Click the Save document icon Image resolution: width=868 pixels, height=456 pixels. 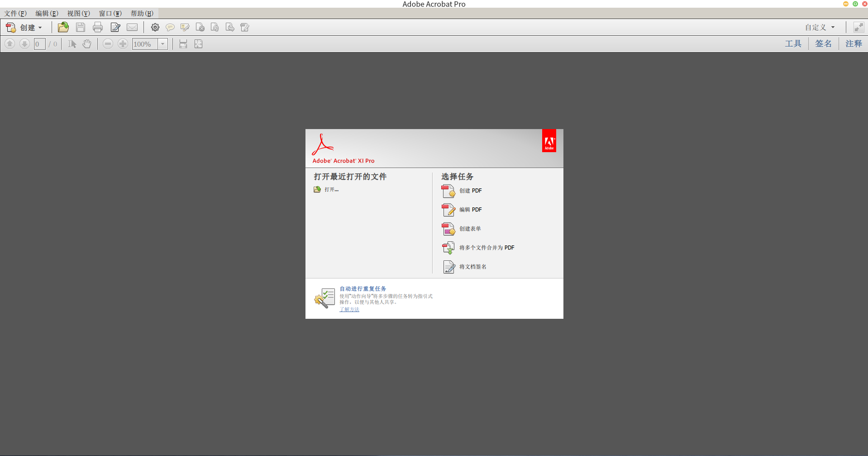80,27
